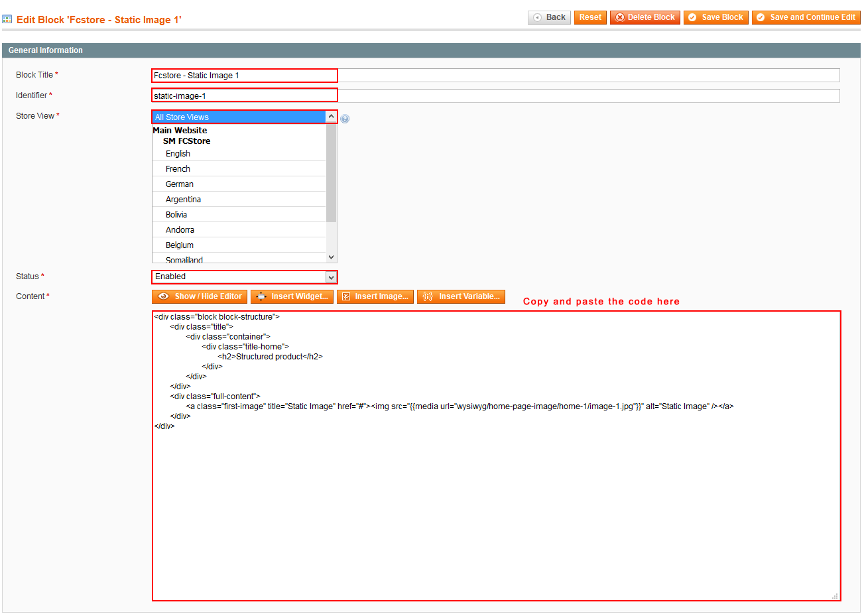Click SM FCStore group label

[186, 141]
